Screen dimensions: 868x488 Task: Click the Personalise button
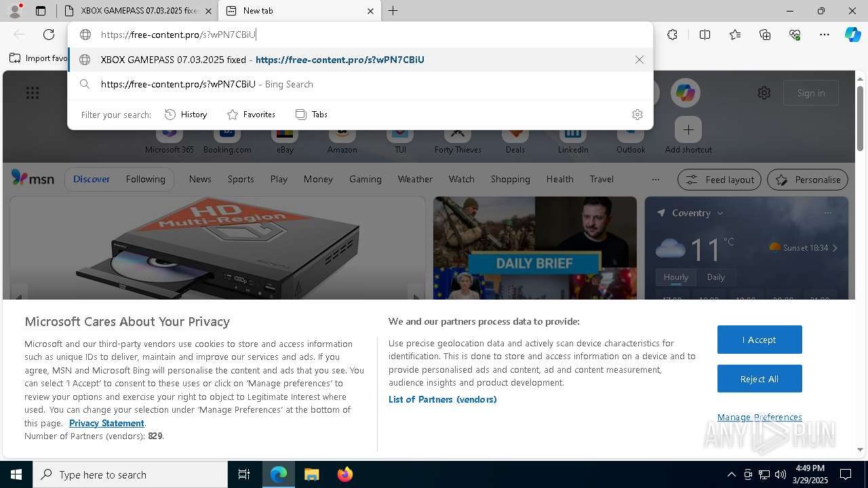tap(808, 180)
